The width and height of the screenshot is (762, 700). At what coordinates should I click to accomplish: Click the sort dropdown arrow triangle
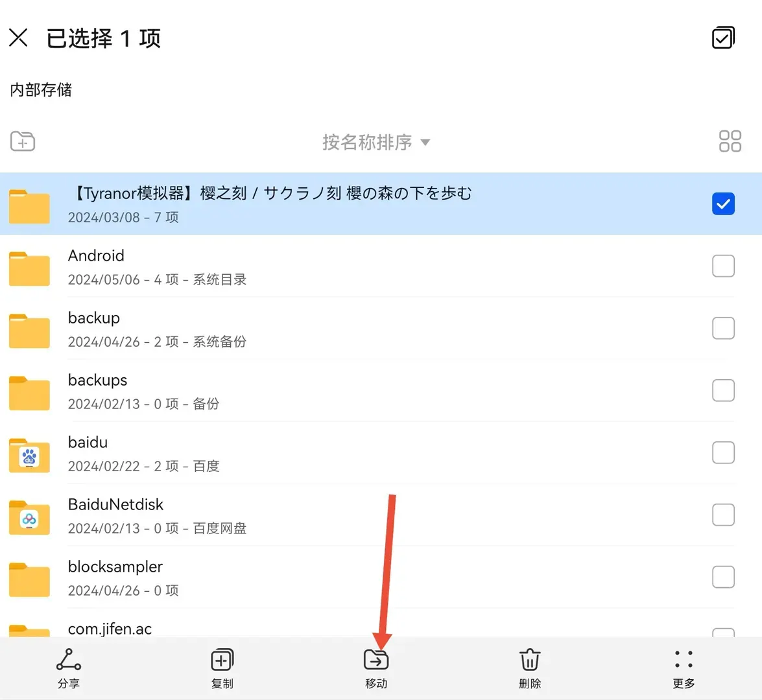[425, 143]
